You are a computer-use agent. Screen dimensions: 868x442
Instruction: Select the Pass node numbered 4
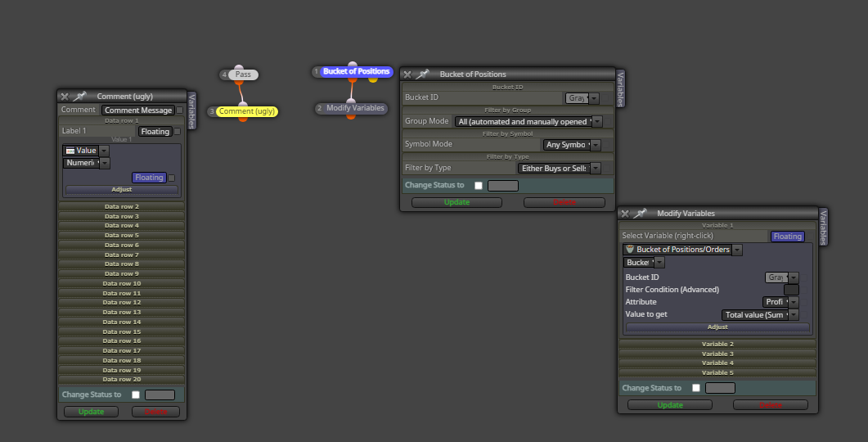[x=242, y=74]
